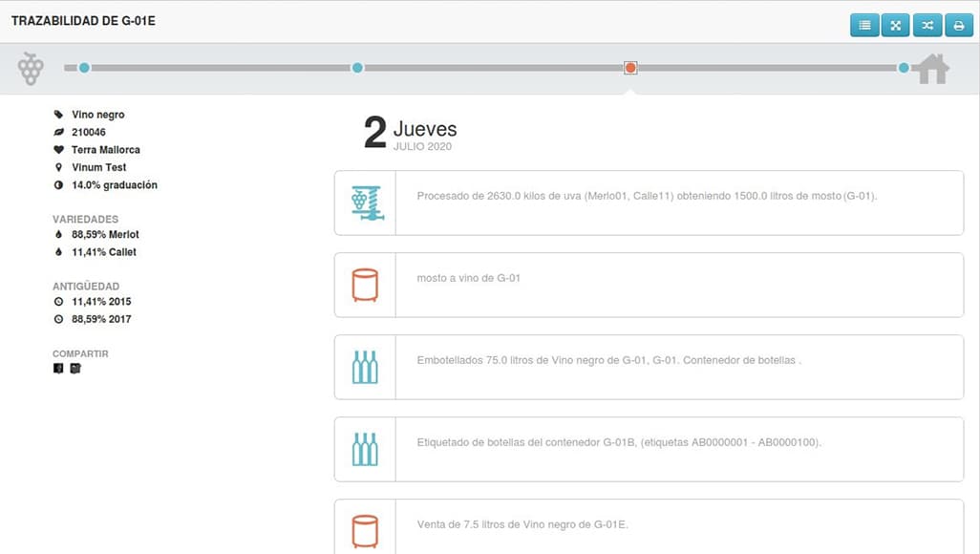Click the list view button
This screenshot has width=980, height=554.
[x=864, y=26]
